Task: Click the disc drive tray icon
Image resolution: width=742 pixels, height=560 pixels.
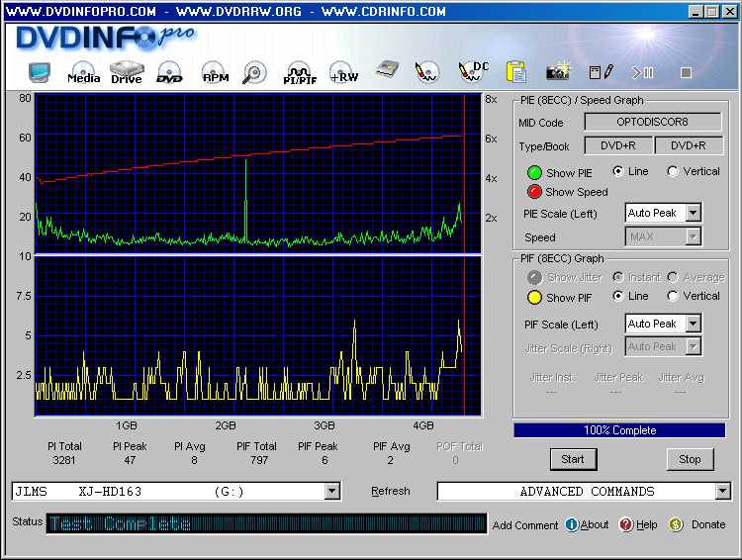Action: (x=387, y=70)
